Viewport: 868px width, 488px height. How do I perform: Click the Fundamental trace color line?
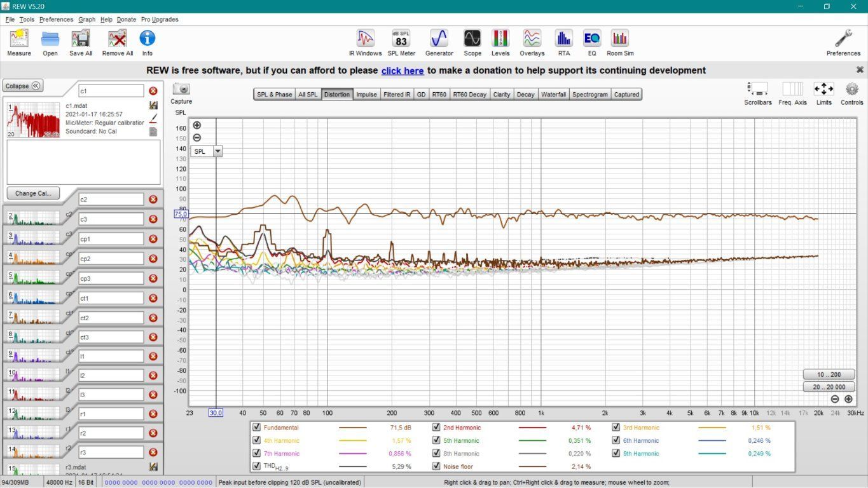(353, 428)
